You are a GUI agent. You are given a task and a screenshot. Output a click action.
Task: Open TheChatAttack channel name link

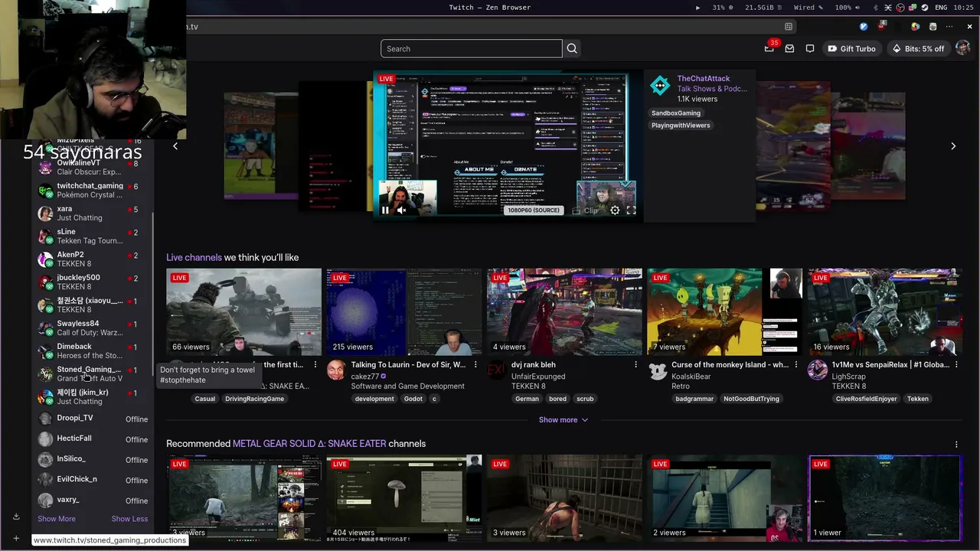coord(703,79)
